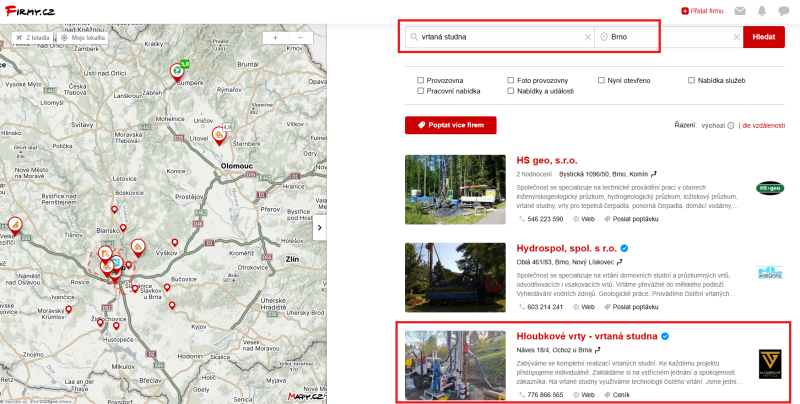Enable the Nabídka služeb filter
800x404 pixels.
pyautogui.click(x=691, y=80)
